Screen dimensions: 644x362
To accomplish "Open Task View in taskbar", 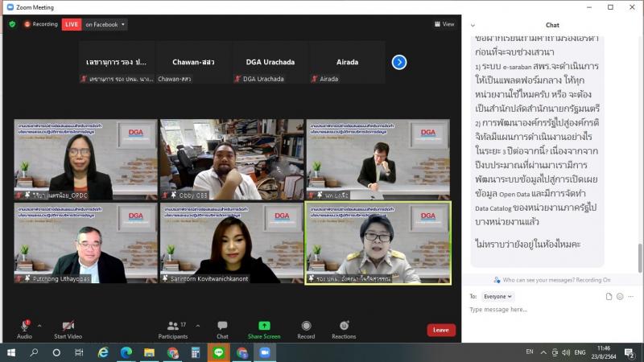I will (79, 352).
